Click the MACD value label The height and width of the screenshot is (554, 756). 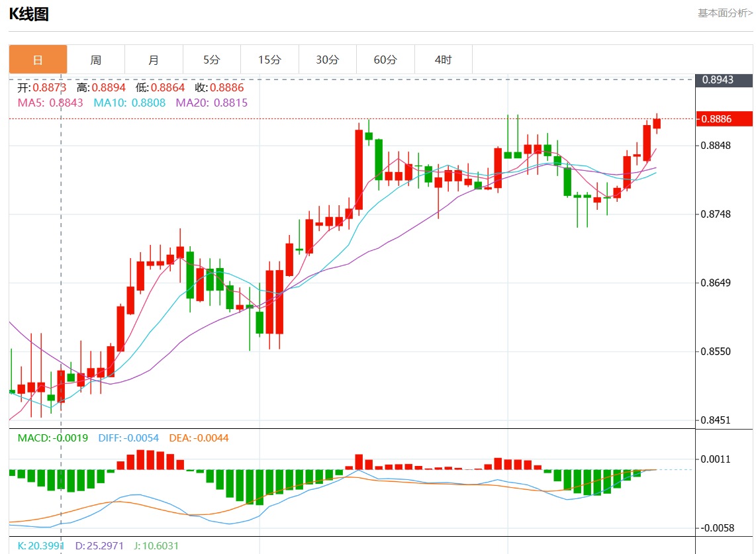52,438
